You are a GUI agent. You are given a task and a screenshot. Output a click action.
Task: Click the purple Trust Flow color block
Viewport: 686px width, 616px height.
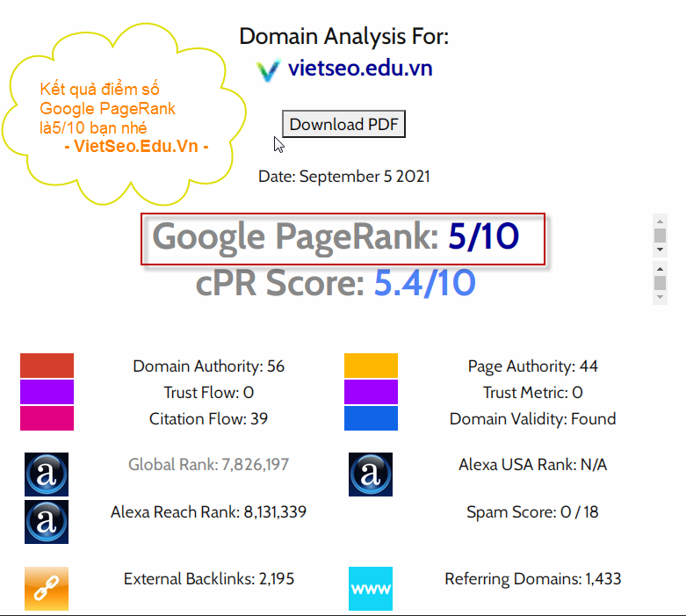coord(47,392)
